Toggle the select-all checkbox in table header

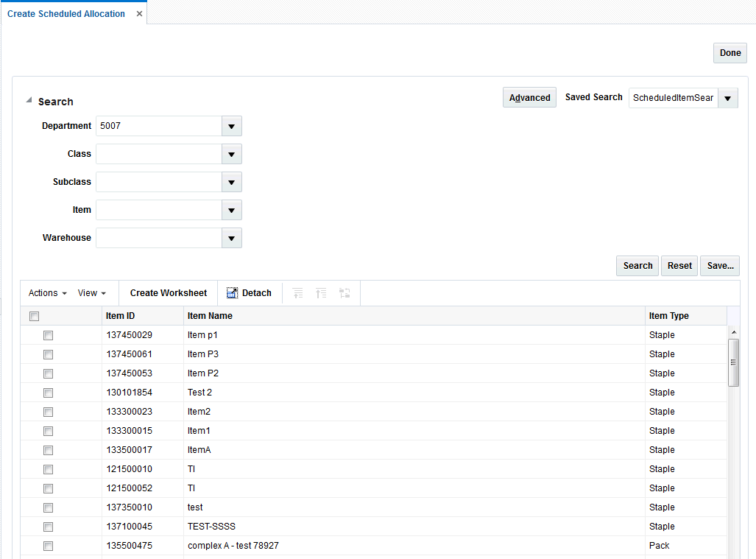click(x=34, y=315)
